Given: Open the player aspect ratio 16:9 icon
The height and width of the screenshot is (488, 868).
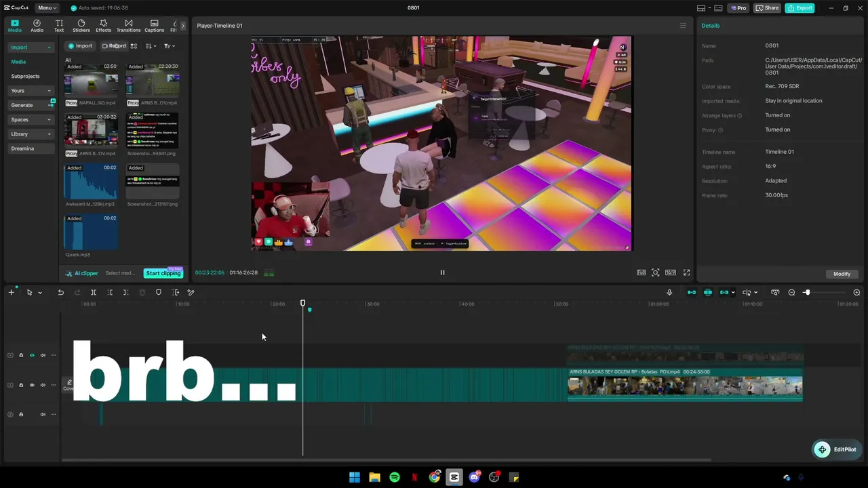Looking at the screenshot, I should click(670, 272).
